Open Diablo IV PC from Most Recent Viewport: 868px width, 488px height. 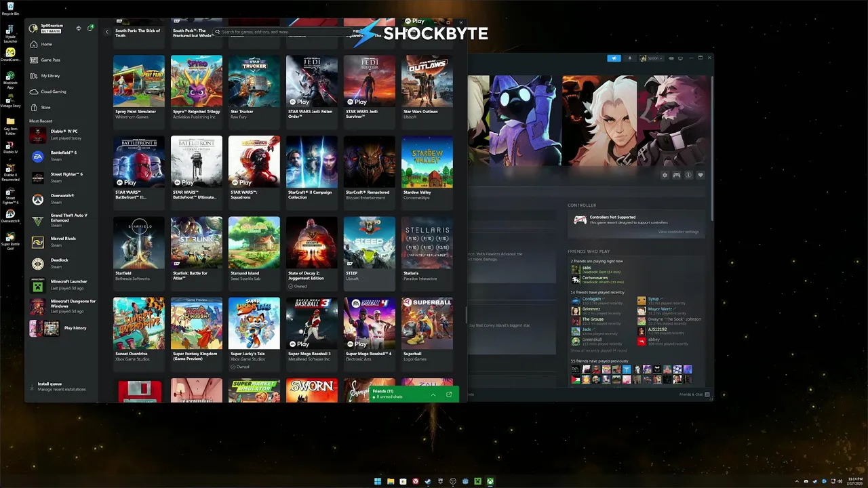pyautogui.click(x=62, y=135)
